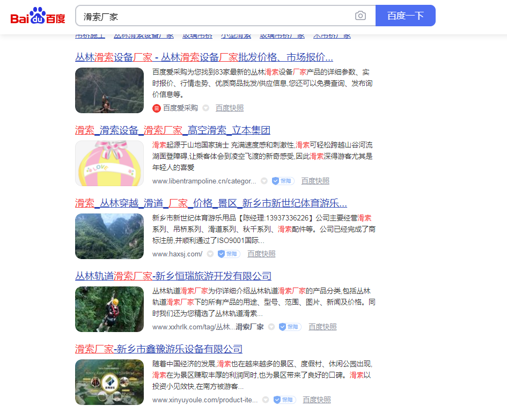Click the 百度一下 search button
This screenshot has width=507, height=420.
(406, 16)
